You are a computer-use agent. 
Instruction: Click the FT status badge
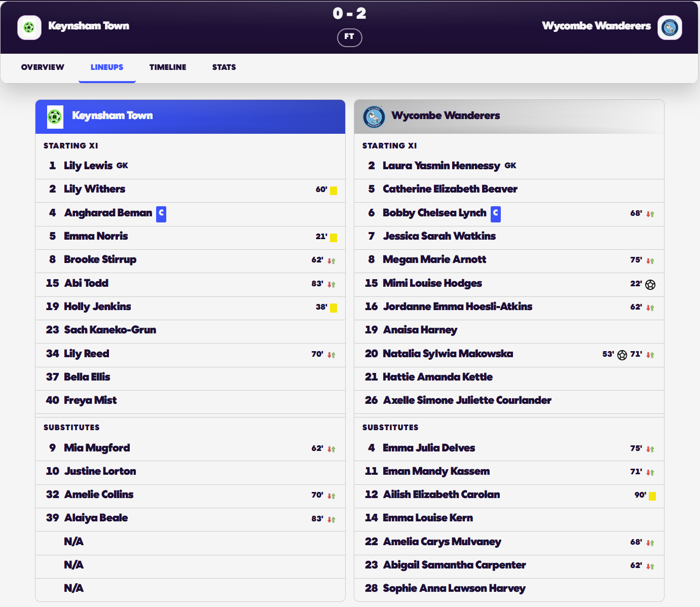(x=350, y=37)
